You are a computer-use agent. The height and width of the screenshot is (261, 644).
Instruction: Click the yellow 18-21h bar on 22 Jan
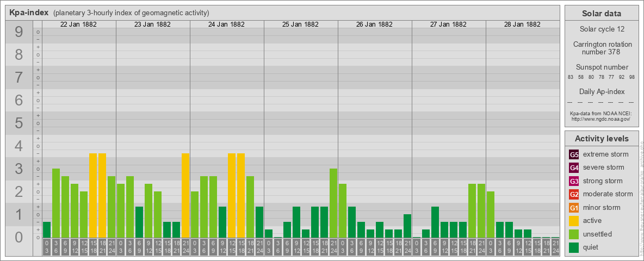click(102, 196)
